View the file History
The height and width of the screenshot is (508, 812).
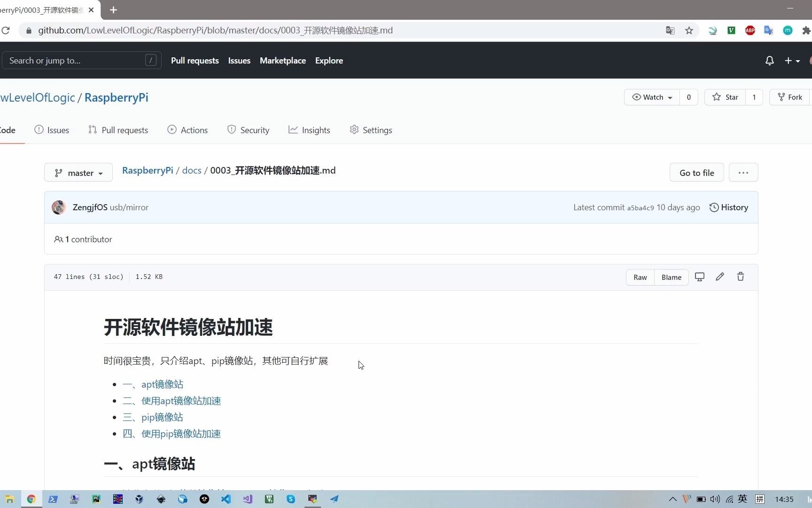(729, 207)
